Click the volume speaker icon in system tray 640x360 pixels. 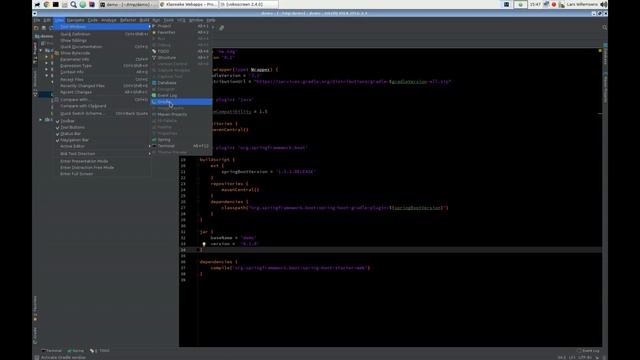604,4
